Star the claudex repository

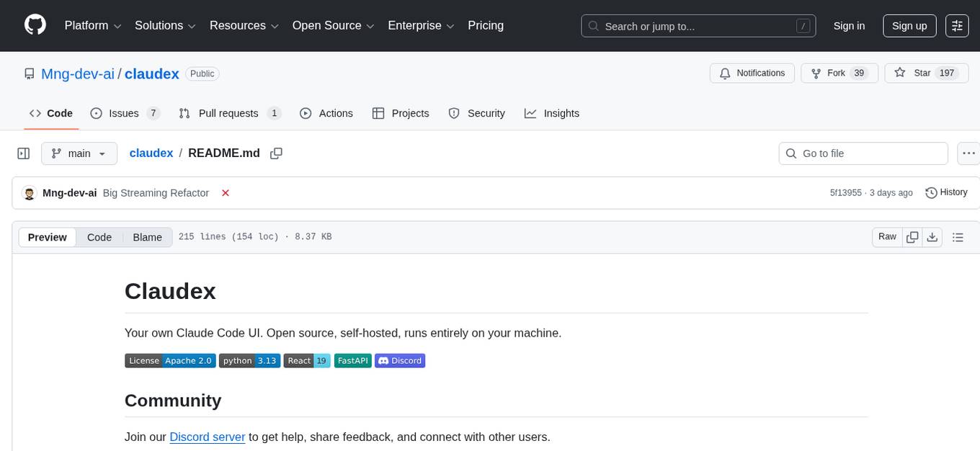(917, 73)
